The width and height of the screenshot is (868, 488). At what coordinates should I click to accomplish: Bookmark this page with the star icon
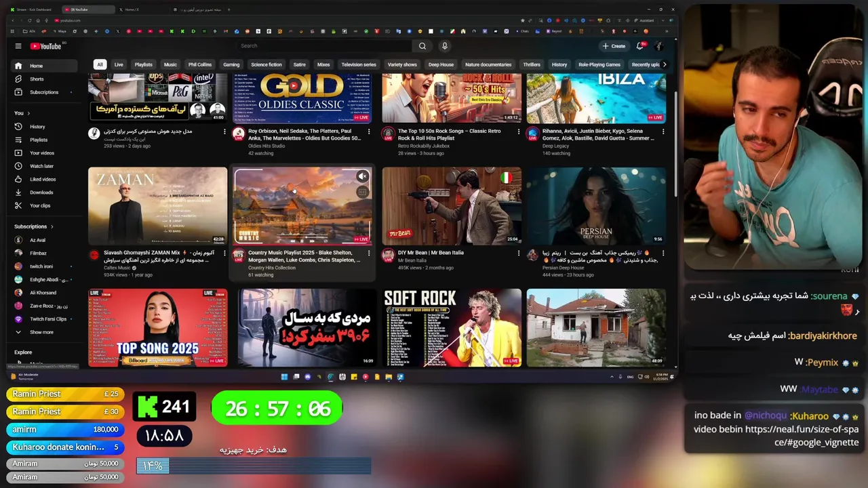pyautogui.click(x=522, y=20)
